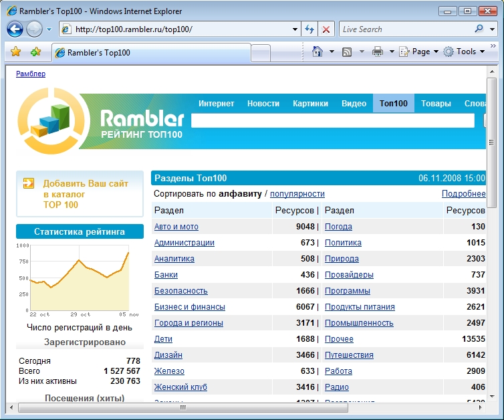The height and width of the screenshot is (420, 504).
Task: Open the Безопасность section link
Action: (x=181, y=291)
